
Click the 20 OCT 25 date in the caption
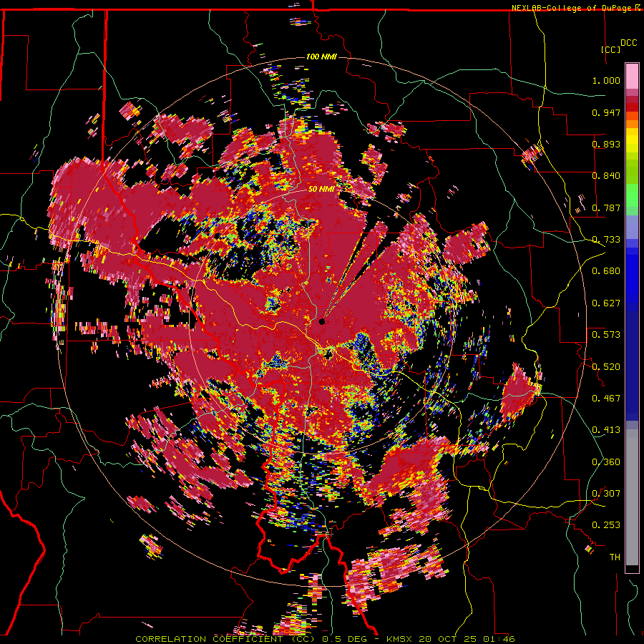449,639
